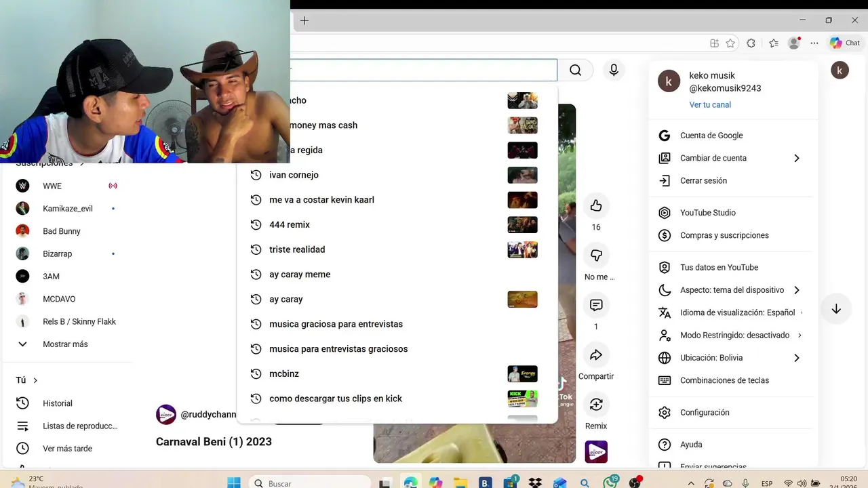Viewport: 868px width, 488px height.
Task: Select suggestion 444 remix
Action: click(x=397, y=224)
